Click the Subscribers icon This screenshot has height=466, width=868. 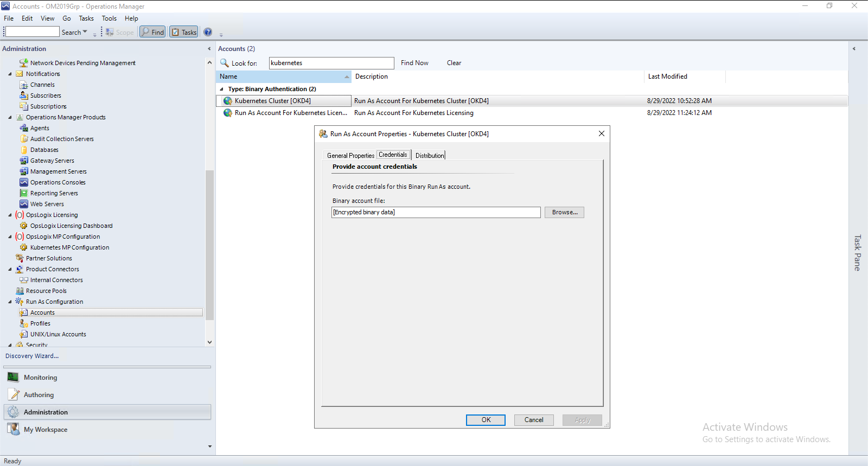(x=24, y=95)
